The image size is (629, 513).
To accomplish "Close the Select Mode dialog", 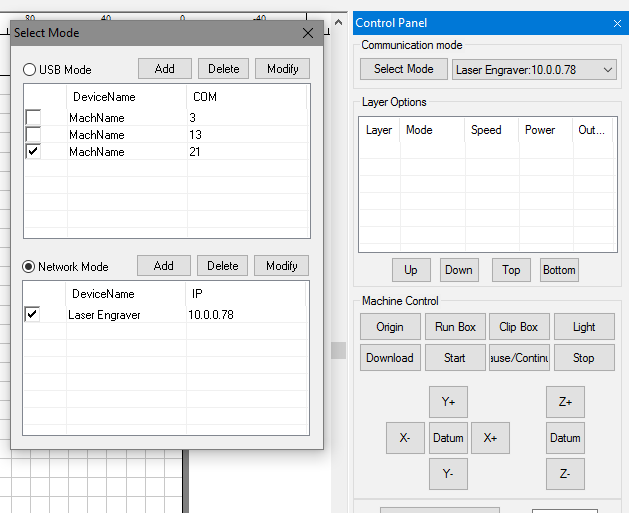I will coord(308,33).
